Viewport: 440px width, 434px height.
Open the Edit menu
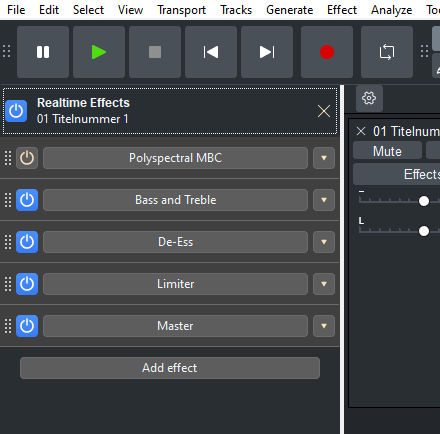pos(49,10)
